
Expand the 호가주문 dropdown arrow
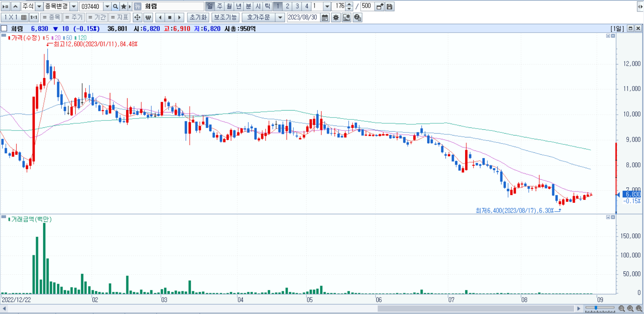pos(280,17)
